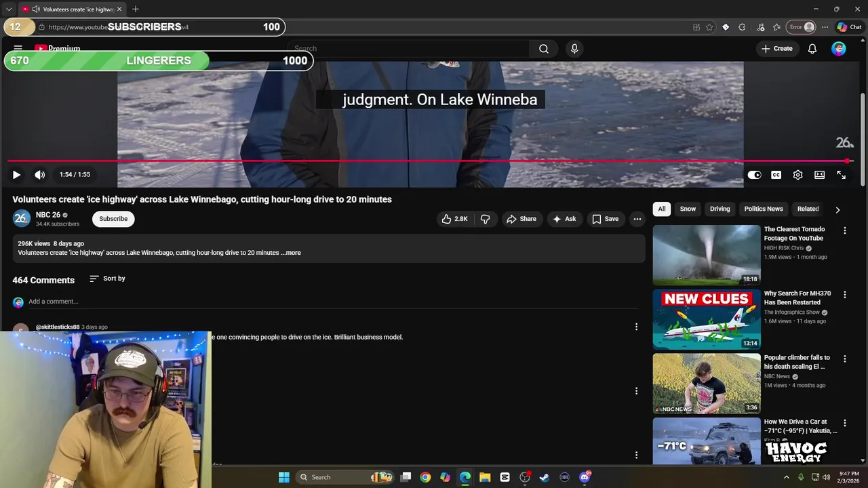Open YouTube notifications bell
The width and height of the screenshot is (868, 488).
pos(812,49)
